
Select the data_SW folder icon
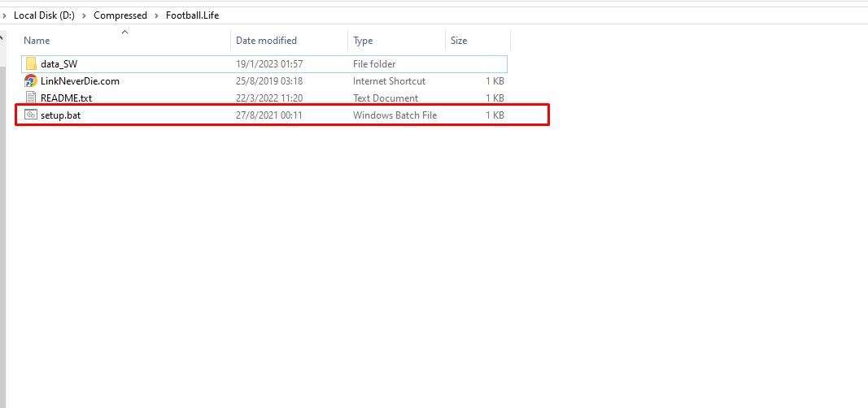coord(31,64)
